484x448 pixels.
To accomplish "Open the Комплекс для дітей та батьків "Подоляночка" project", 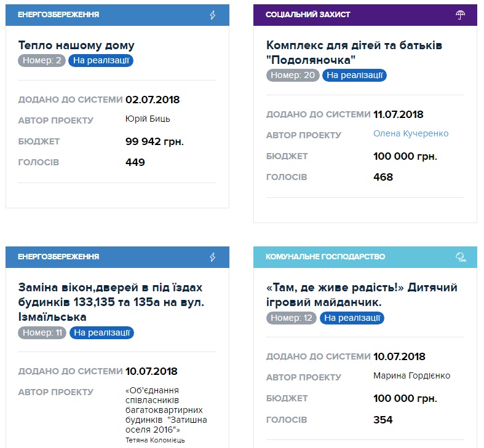I will coord(354,52).
